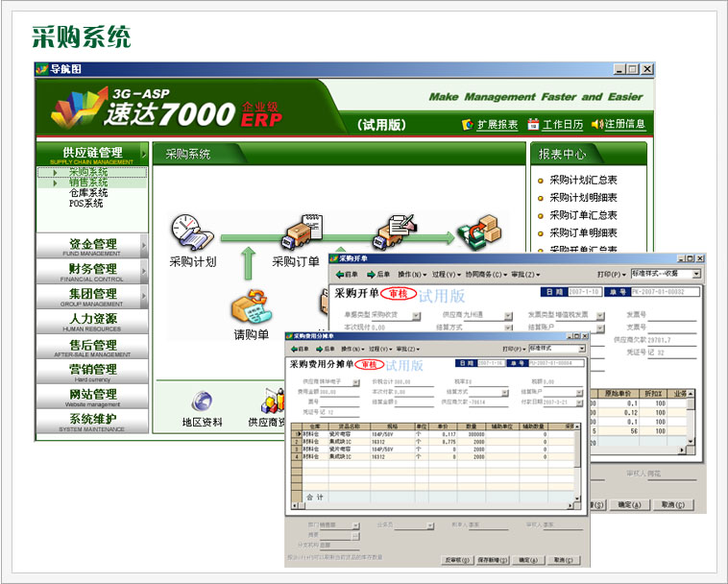
Task: Select POS系统 in supply chain tree
Action: 85,204
